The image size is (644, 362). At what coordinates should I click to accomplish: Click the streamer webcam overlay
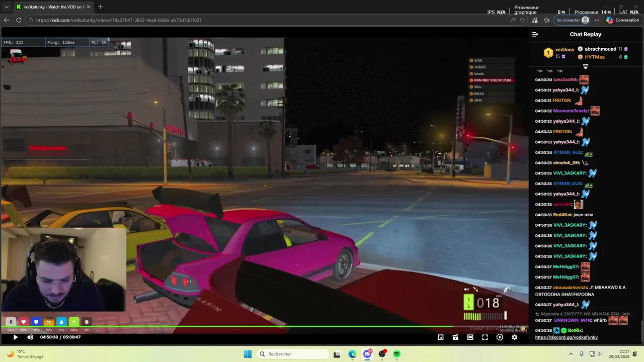[x=63, y=270]
